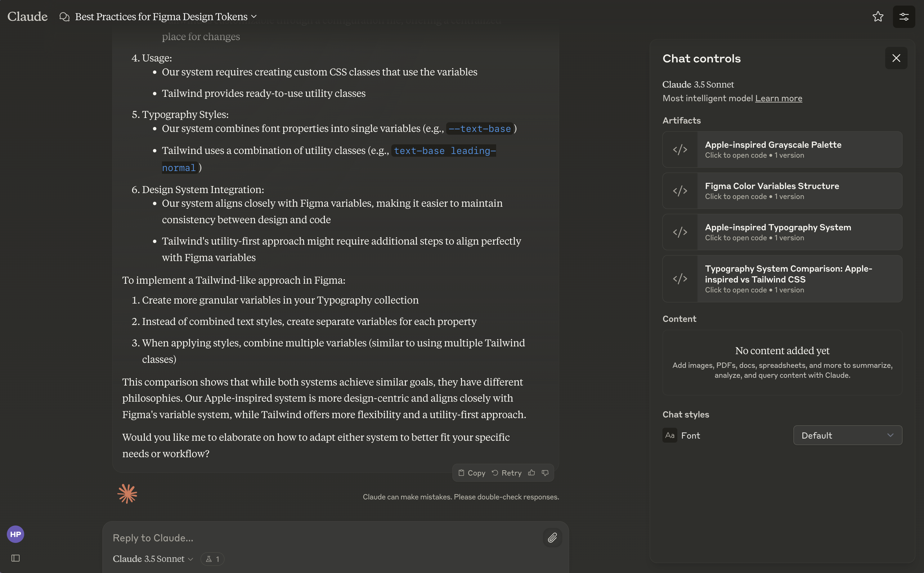This screenshot has height=573, width=924.
Task: Click the 'Content' section heading
Action: coord(679,319)
